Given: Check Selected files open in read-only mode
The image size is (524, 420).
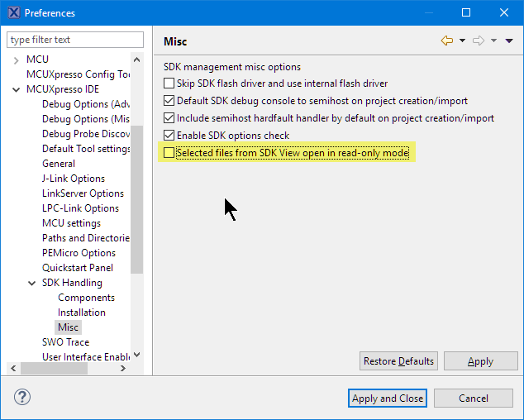Looking at the screenshot, I should 169,153.
